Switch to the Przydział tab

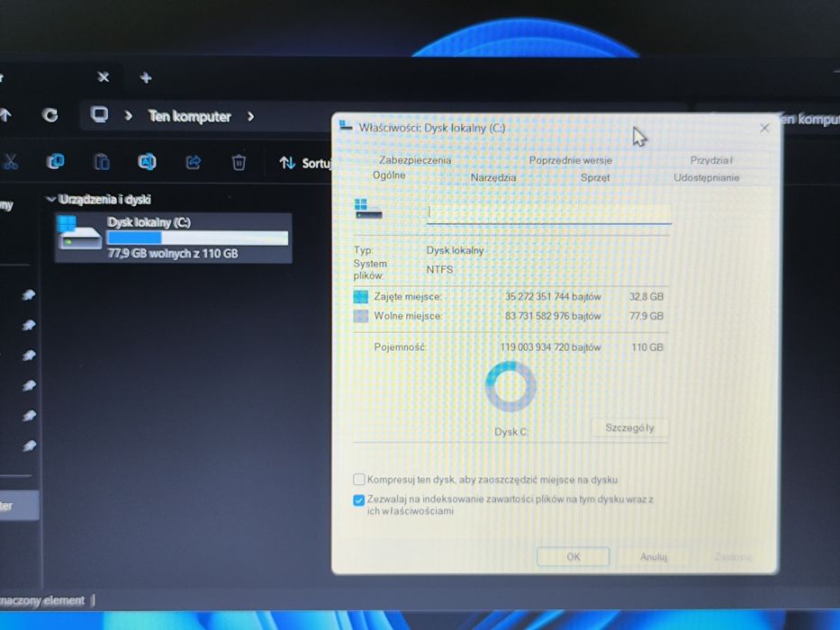(x=711, y=160)
